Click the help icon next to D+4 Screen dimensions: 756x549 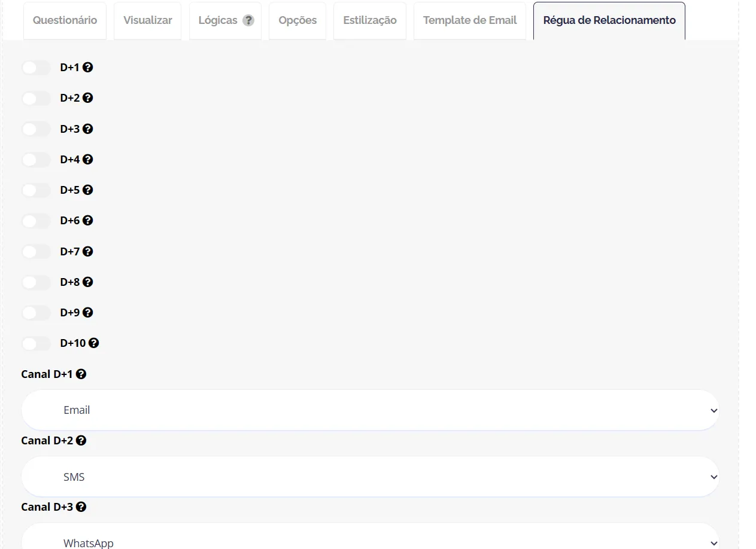coord(87,160)
